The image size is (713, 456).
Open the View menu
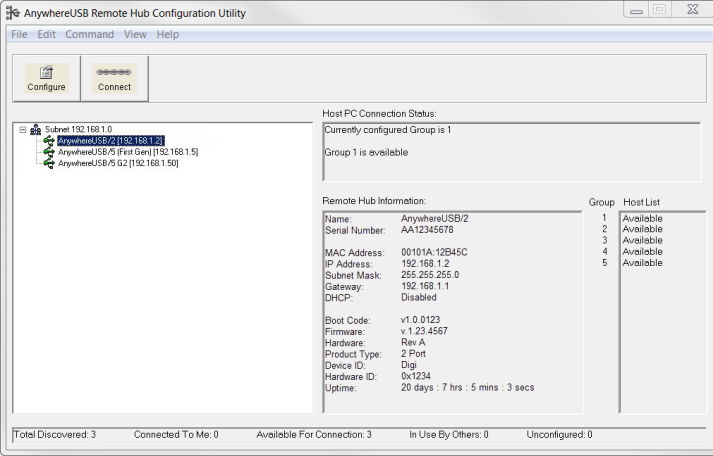135,35
